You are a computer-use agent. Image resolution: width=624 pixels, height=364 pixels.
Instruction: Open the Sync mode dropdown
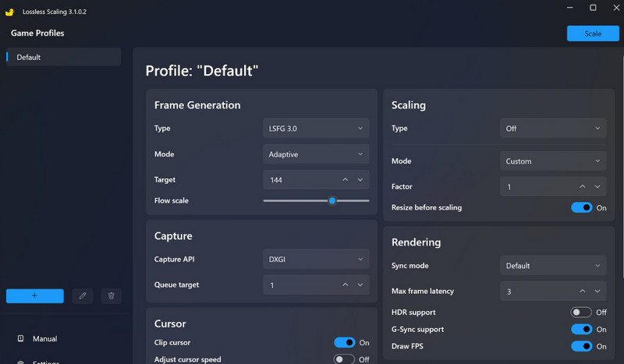pyautogui.click(x=552, y=266)
